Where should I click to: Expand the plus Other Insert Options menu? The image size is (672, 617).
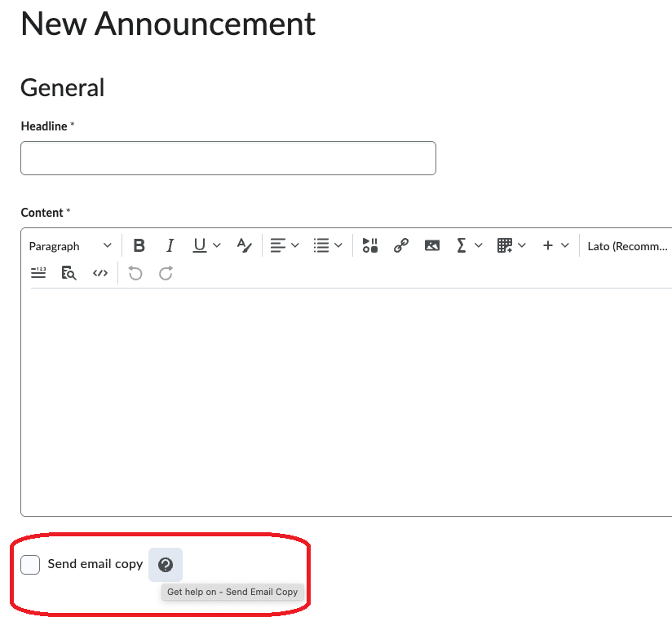pos(555,245)
